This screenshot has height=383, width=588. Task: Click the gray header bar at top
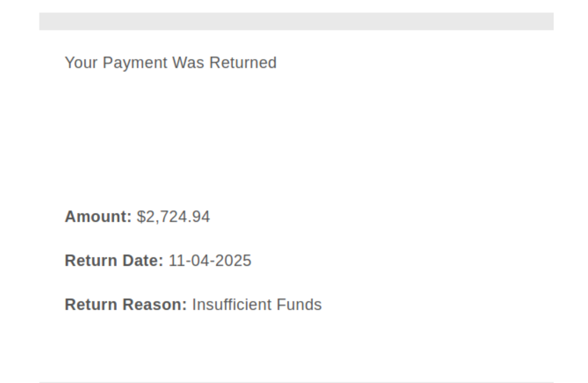[296, 22]
